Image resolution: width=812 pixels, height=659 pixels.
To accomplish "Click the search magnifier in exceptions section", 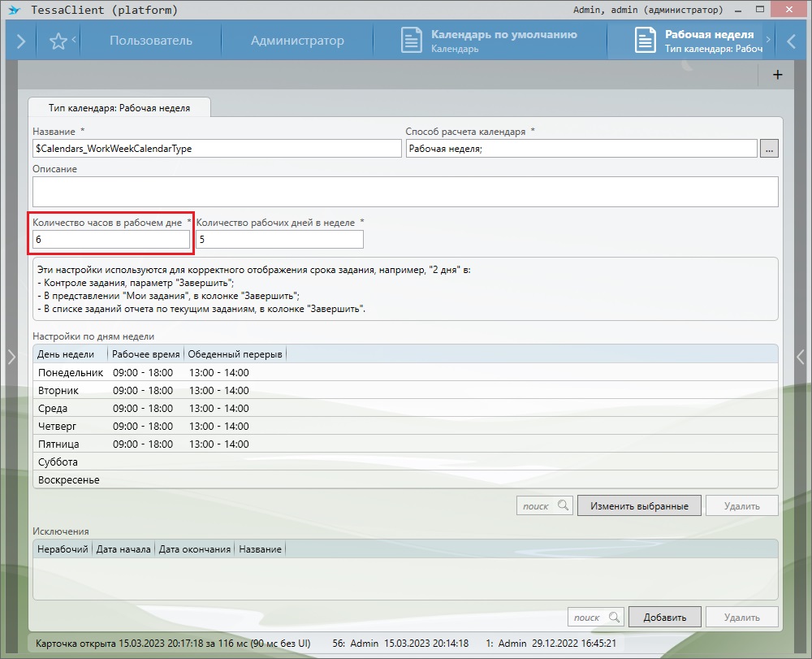I will [614, 617].
